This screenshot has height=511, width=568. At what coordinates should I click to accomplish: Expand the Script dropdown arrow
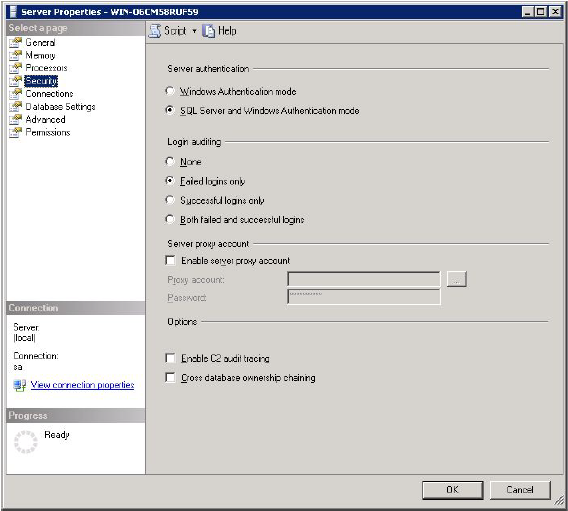(195, 31)
